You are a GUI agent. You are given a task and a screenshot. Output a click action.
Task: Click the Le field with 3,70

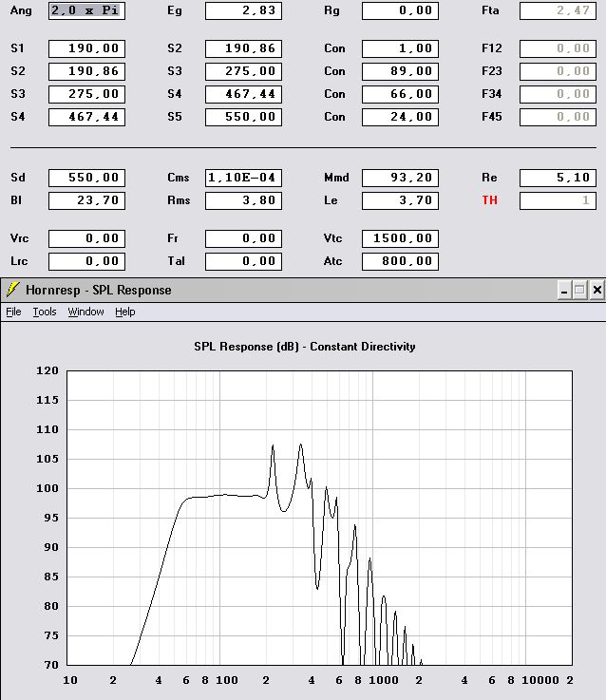[x=400, y=200]
